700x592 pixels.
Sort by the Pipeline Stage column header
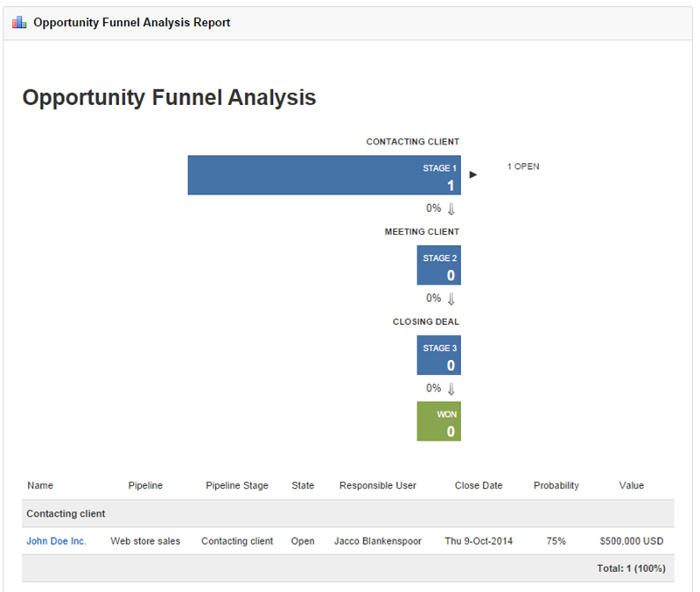coord(237,485)
